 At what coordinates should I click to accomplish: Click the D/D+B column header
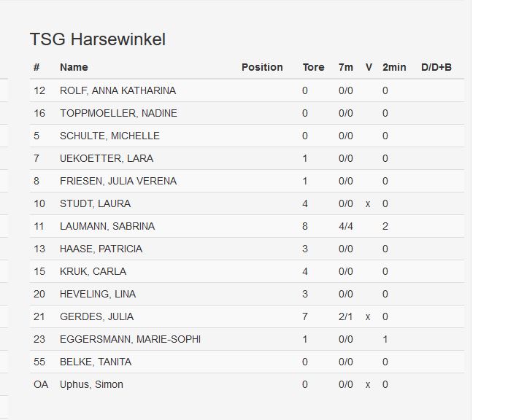tap(436, 67)
